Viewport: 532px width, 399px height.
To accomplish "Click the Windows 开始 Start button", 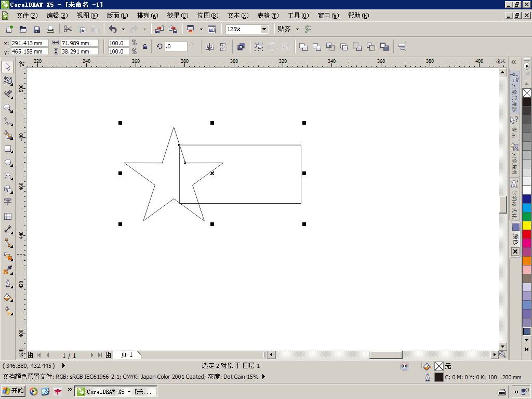I will pyautogui.click(x=13, y=391).
